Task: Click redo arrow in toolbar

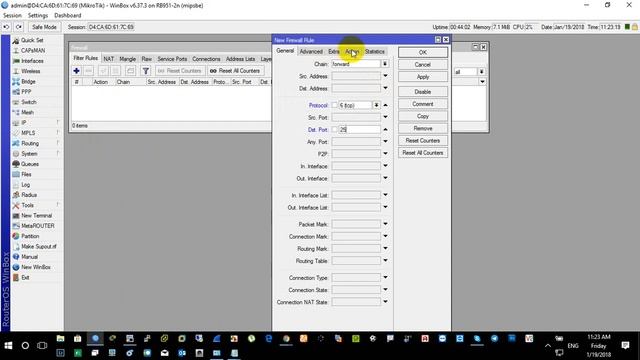Action: (x=19, y=27)
